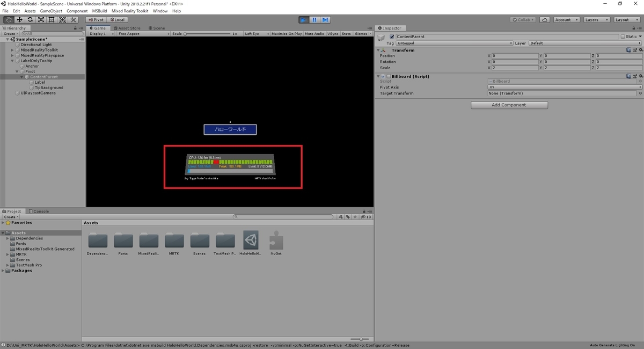Switch to the Console tab

tap(39, 211)
